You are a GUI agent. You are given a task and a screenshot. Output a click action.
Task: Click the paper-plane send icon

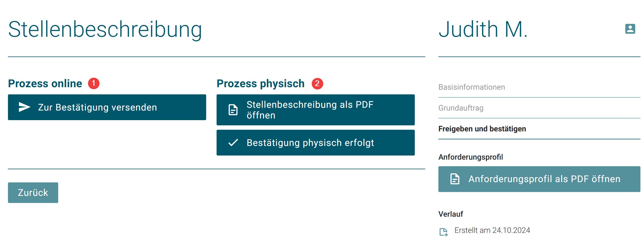24,107
